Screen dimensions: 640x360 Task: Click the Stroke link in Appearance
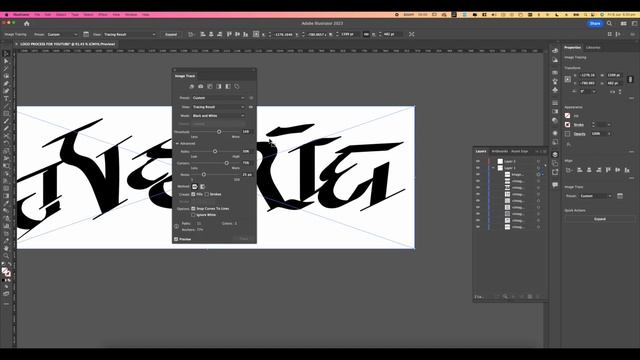tap(579, 125)
